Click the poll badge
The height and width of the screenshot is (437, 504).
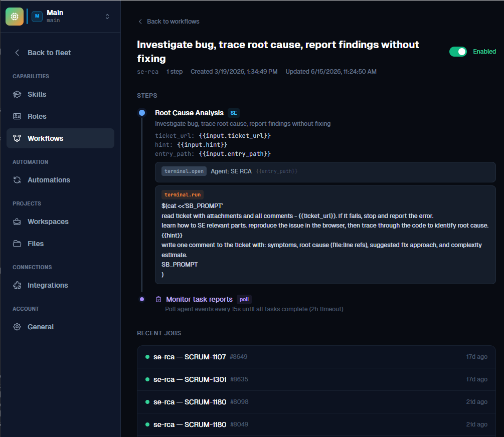point(244,299)
